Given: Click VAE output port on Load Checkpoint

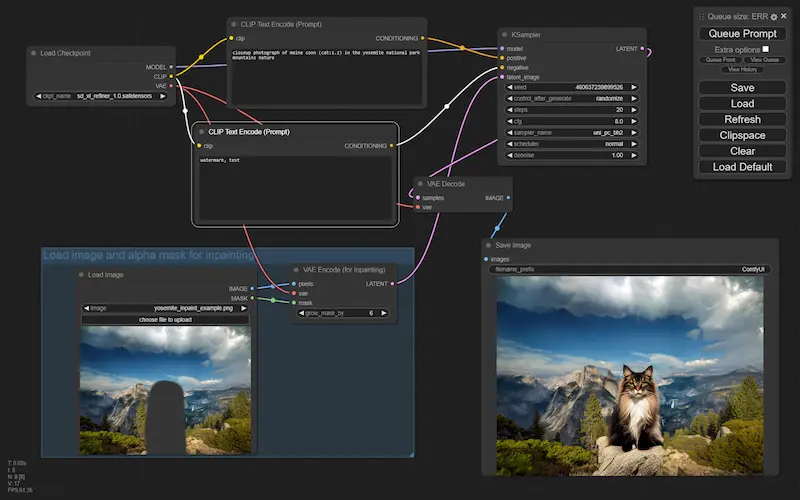Looking at the screenshot, I should coord(171,86).
